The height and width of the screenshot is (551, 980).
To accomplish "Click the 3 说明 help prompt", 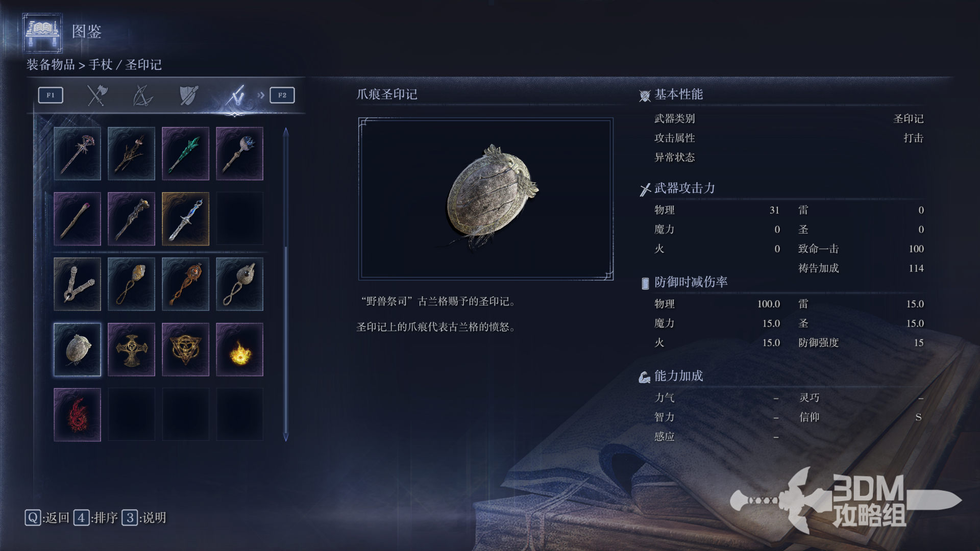I will [144, 518].
